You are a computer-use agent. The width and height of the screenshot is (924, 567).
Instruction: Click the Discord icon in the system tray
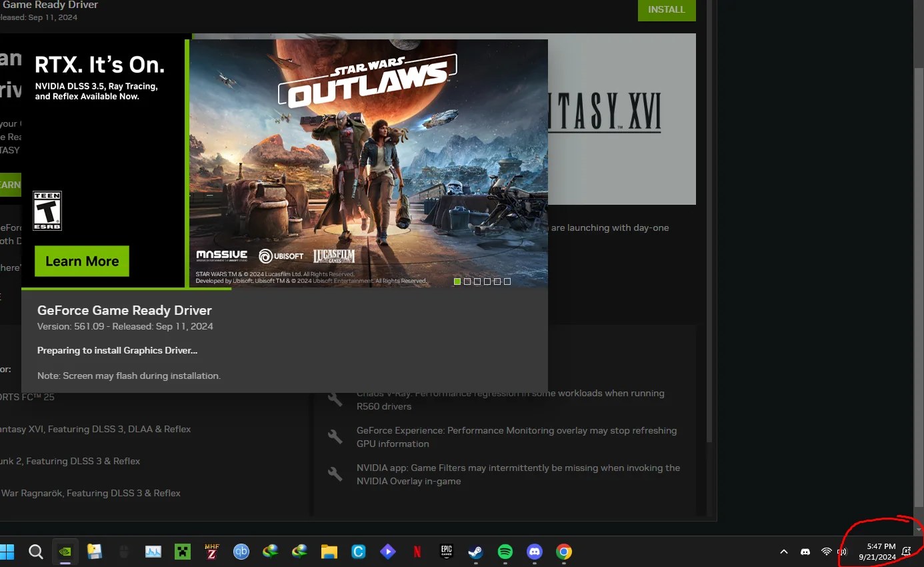(805, 552)
